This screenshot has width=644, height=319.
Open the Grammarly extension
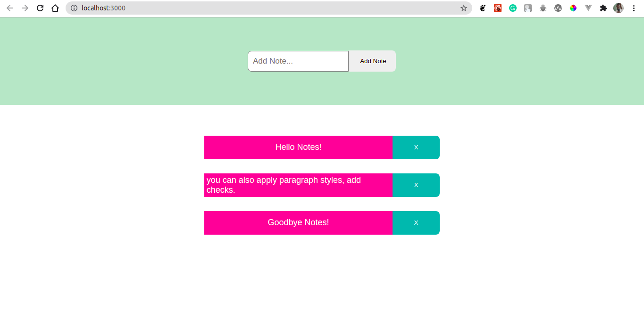click(x=513, y=8)
